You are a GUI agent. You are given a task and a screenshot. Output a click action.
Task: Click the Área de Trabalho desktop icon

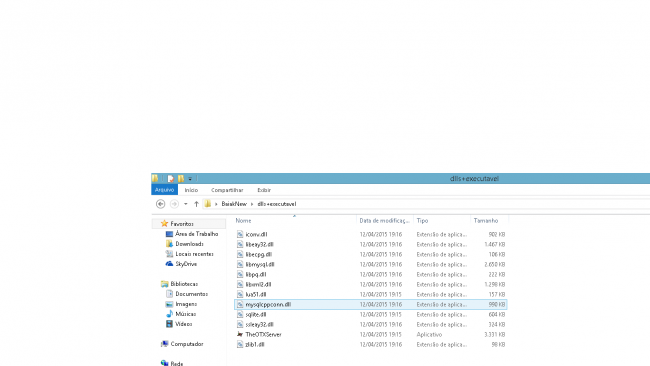click(169, 234)
